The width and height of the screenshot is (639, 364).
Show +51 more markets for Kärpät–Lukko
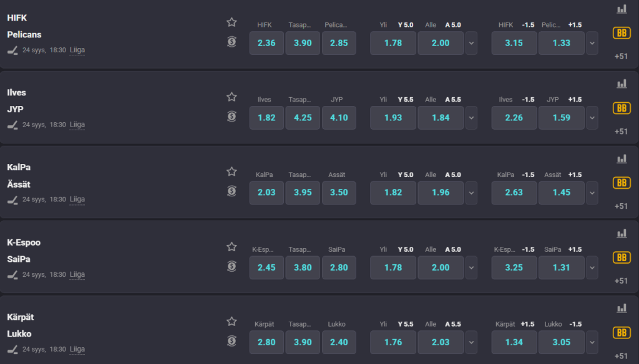[621, 356]
